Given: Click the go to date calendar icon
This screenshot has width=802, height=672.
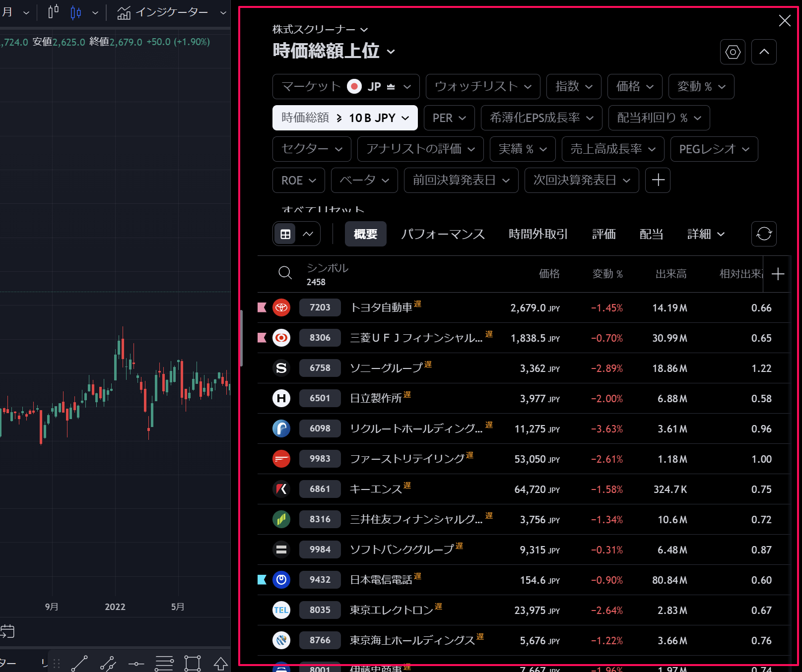Looking at the screenshot, I should click(7, 631).
